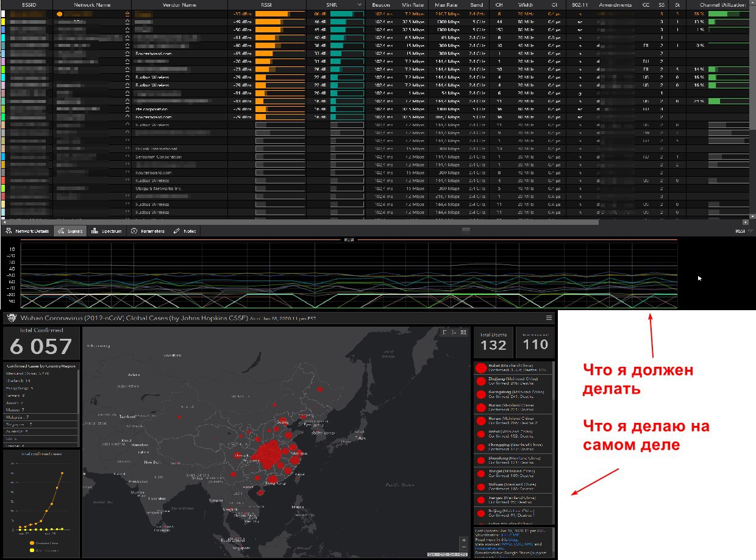Click the lock icon in zte corporation row
Image resolution: width=756 pixels, height=560 pixels.
coord(127,109)
